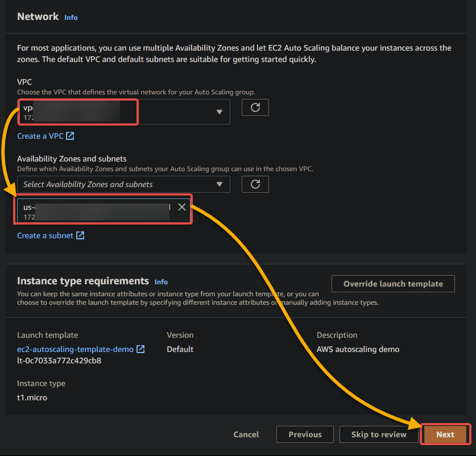Click the launch template ID lt-0c7033a772c429cb8

pyautogui.click(x=59, y=360)
